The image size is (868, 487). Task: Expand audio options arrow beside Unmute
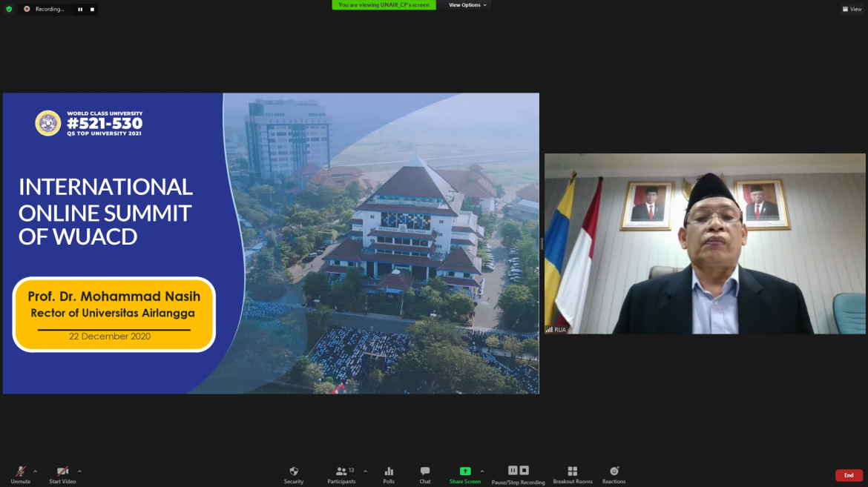(36, 471)
